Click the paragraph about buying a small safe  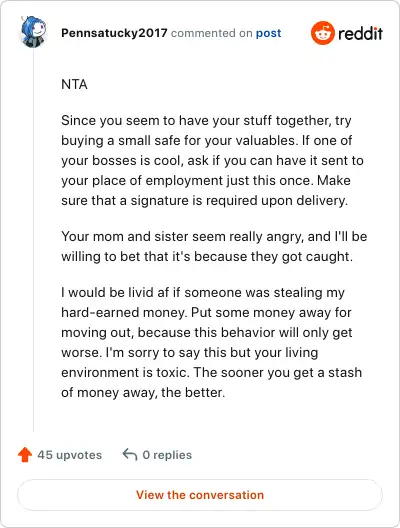click(212, 160)
